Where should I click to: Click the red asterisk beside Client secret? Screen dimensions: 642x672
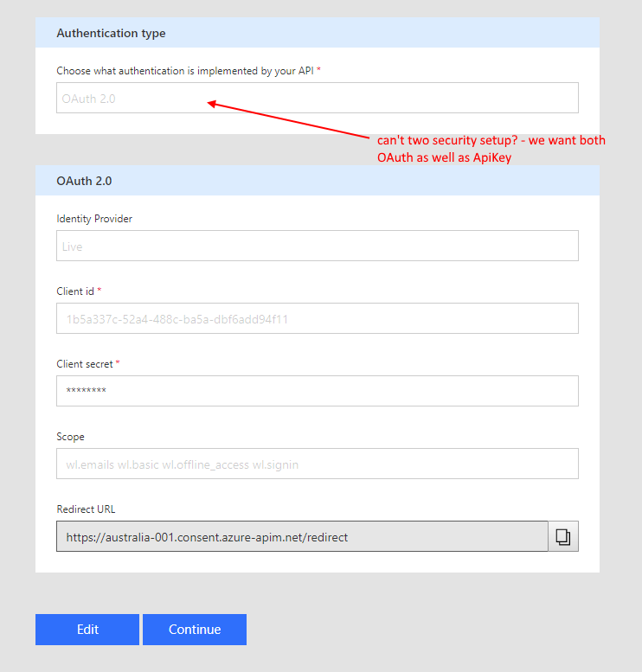[x=118, y=363]
